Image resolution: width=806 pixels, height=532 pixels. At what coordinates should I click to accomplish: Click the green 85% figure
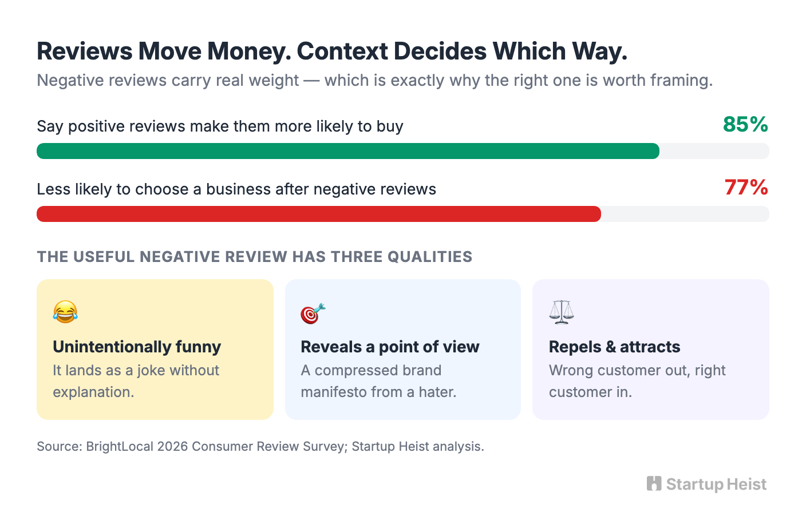tap(745, 124)
